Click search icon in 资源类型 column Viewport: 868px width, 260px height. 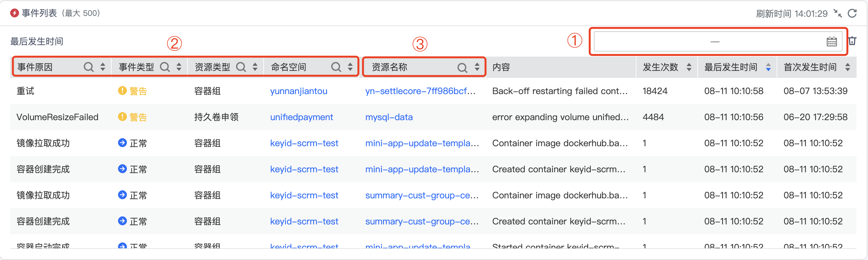point(241,67)
